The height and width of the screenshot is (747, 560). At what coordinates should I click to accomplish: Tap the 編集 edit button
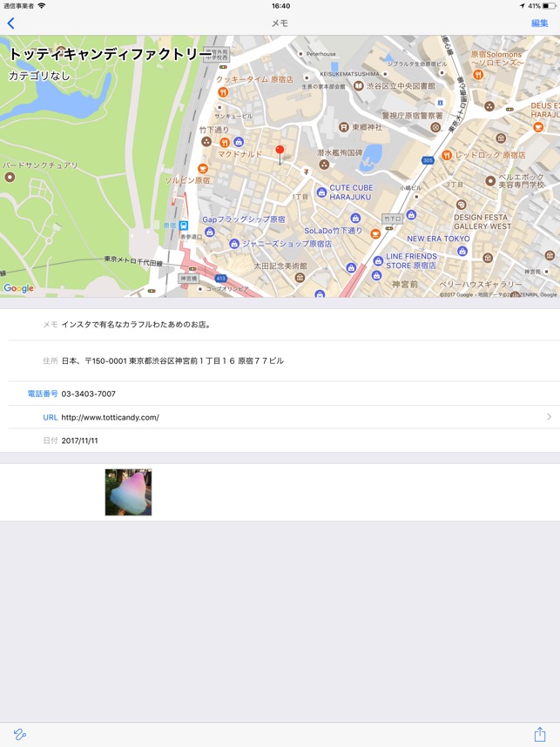click(539, 23)
